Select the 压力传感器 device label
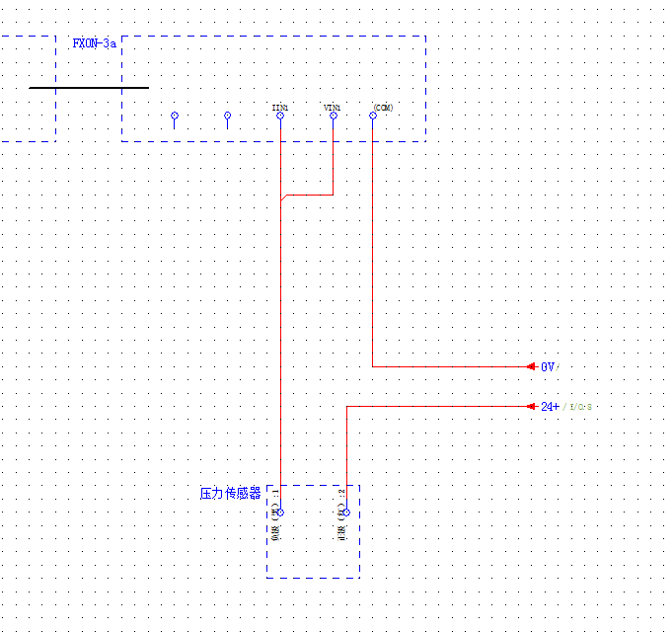 (x=230, y=493)
